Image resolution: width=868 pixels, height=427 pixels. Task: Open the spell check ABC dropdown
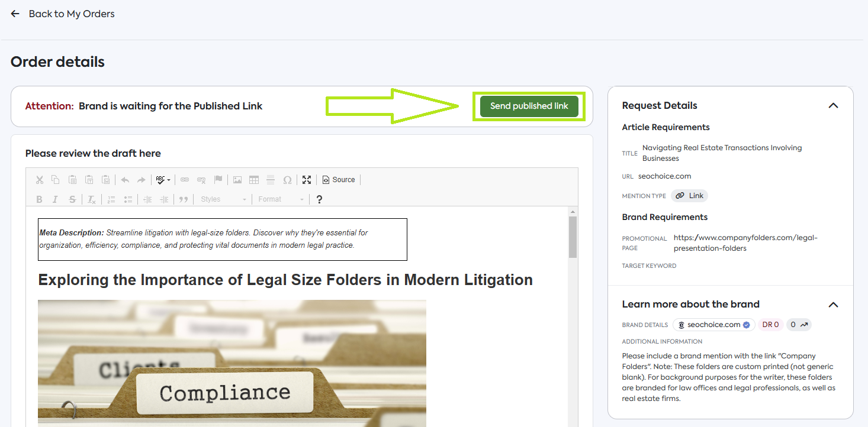[x=163, y=180]
